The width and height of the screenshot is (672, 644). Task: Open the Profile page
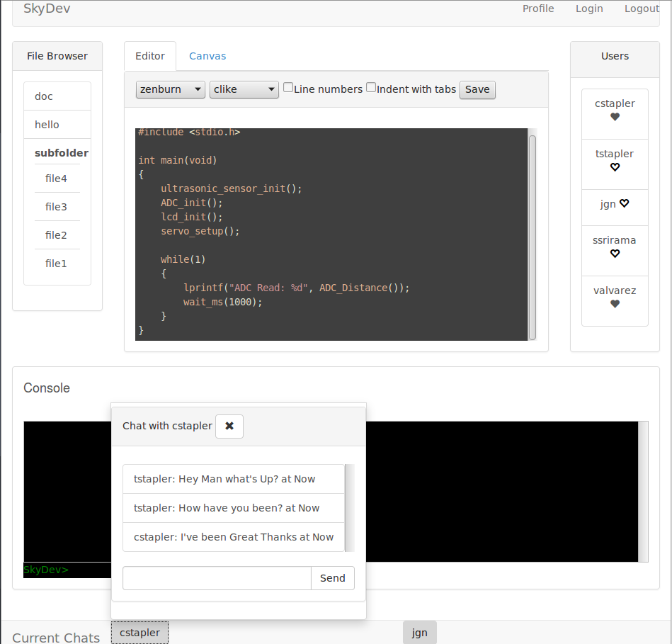tap(538, 9)
